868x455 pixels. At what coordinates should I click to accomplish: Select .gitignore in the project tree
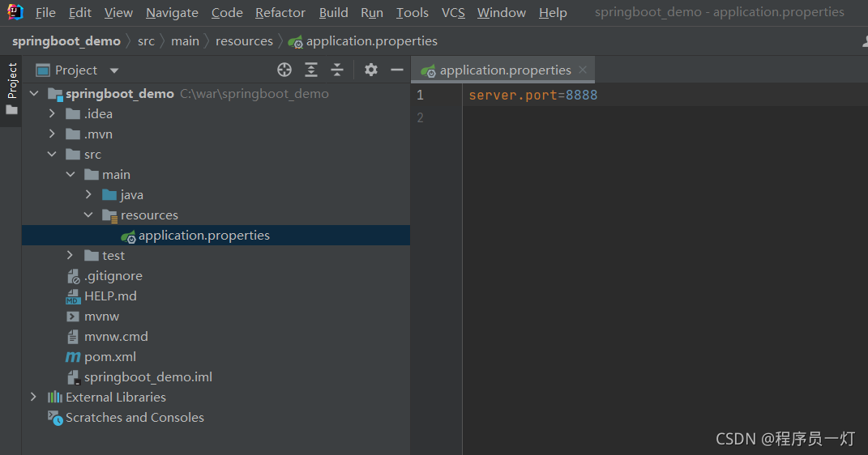pyautogui.click(x=113, y=276)
